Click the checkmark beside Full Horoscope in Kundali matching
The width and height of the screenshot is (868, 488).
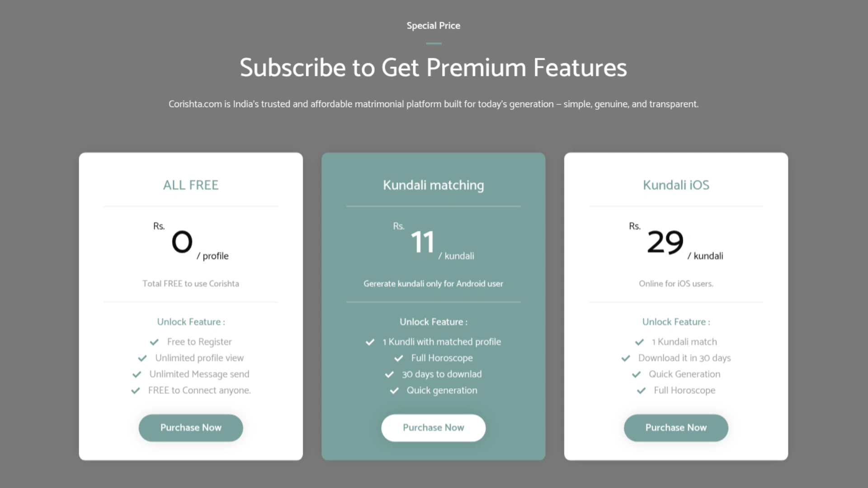398,358
